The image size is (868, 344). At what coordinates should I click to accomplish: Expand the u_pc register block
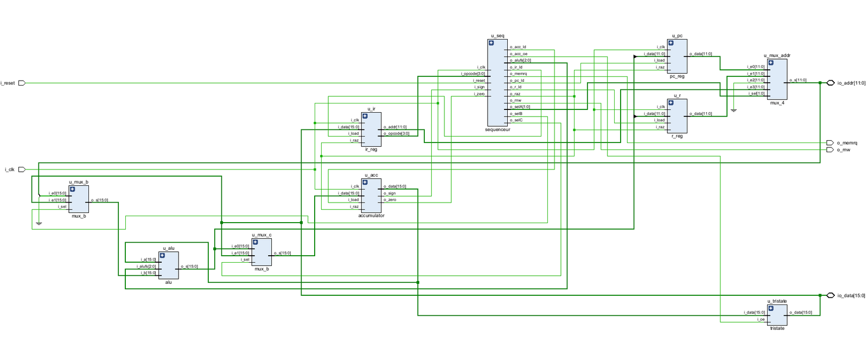coord(671,43)
